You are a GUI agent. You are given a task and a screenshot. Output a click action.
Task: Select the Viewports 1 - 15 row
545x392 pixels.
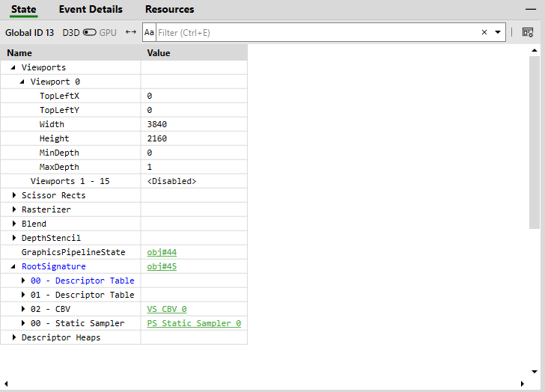pos(124,181)
